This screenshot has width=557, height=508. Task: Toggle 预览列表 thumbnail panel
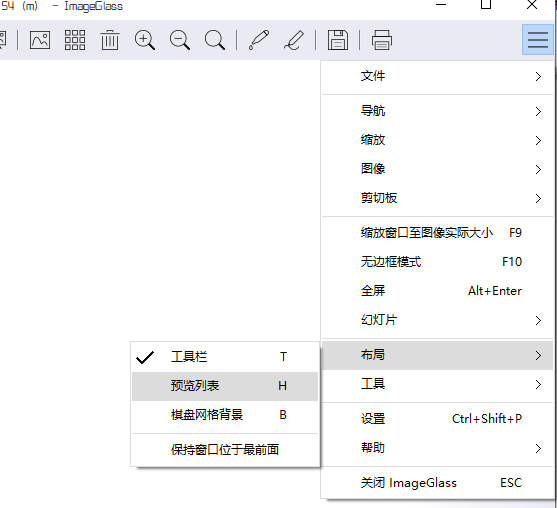[x=225, y=386]
